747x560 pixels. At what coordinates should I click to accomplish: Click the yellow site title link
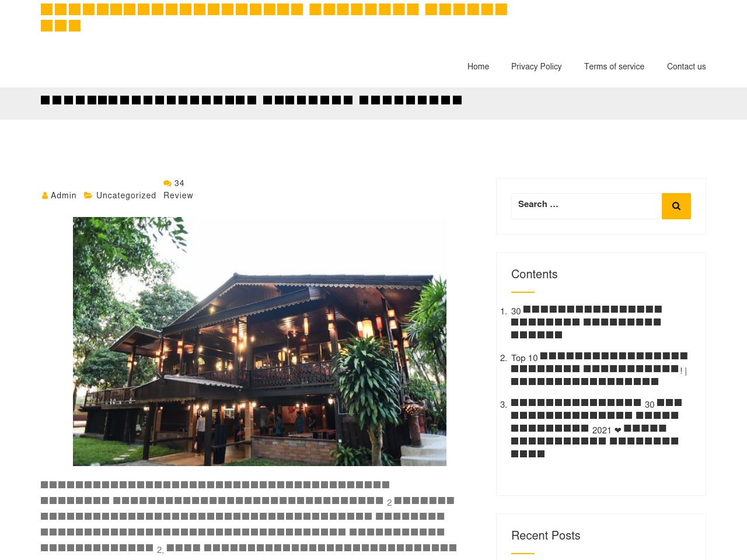(274, 17)
